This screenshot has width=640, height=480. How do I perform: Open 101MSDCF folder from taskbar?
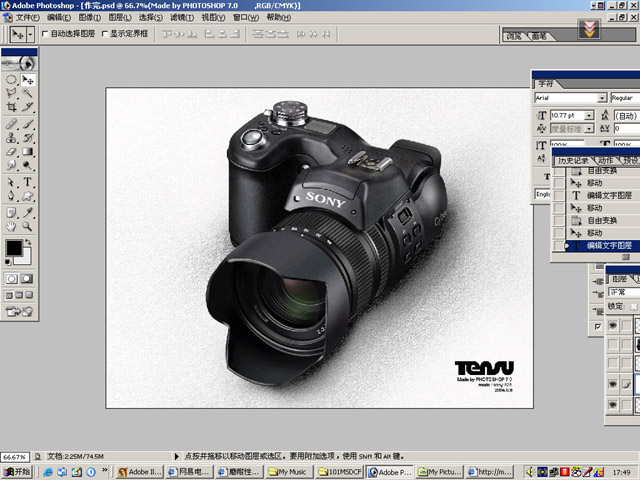click(x=339, y=472)
